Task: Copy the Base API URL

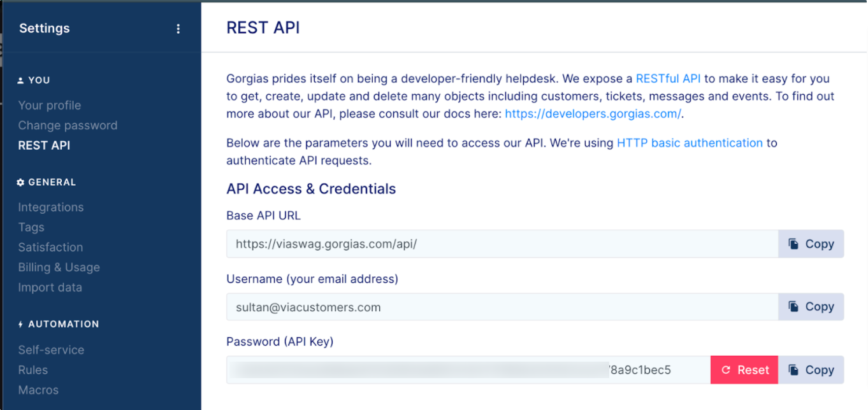Action: point(811,244)
